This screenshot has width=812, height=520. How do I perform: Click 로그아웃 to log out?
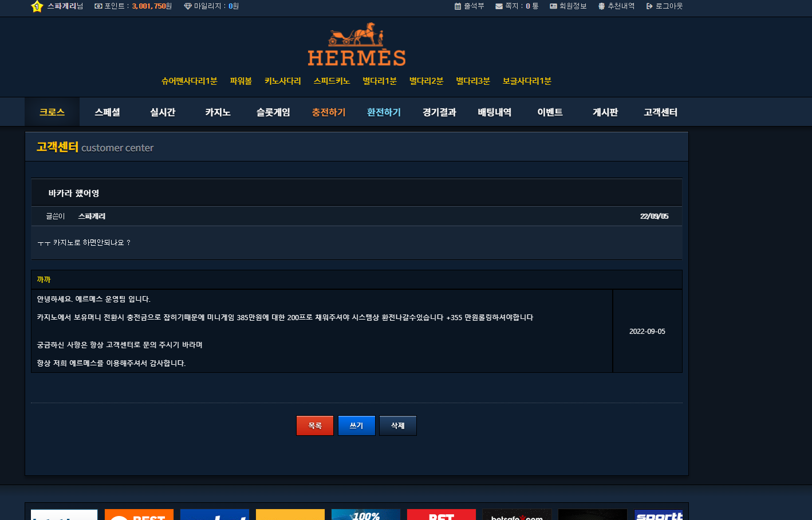[x=664, y=6]
